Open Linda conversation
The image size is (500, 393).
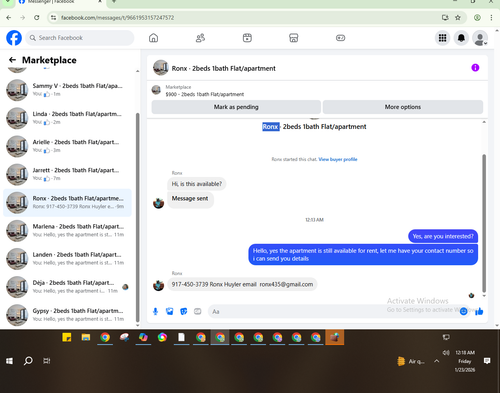68,118
